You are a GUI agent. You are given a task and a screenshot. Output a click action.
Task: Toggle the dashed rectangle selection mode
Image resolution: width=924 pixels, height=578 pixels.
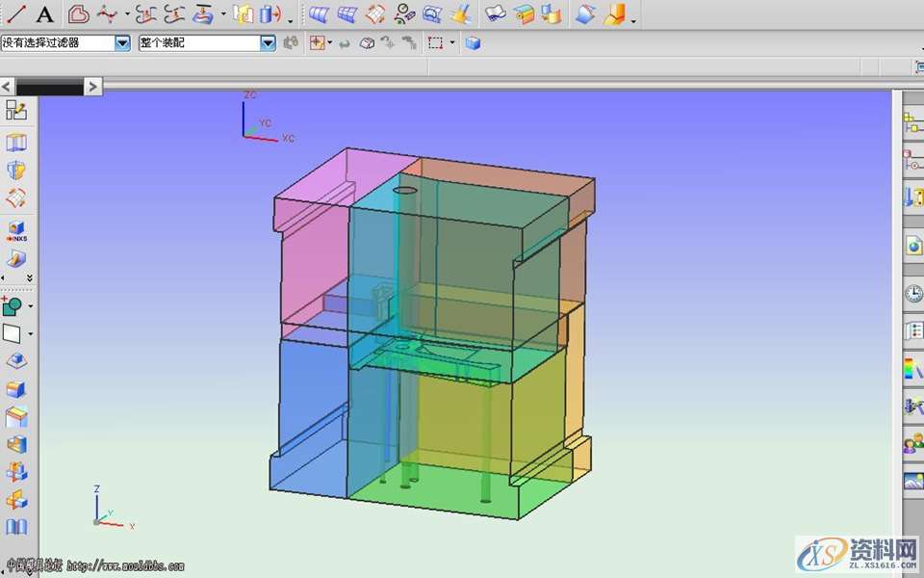436,43
